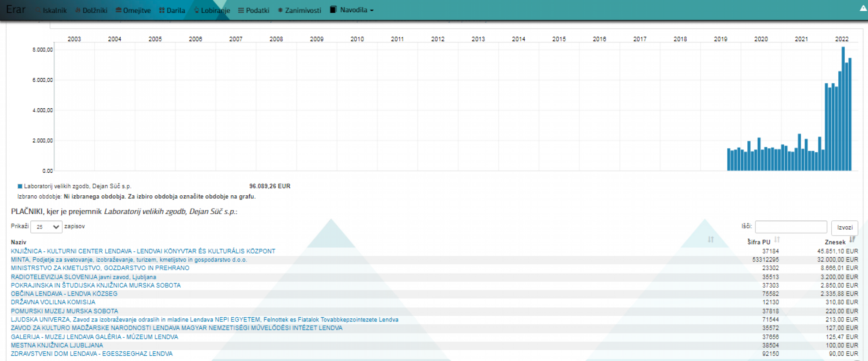Click the Izvozi export button
Screen dimensions: 868x361
pos(844,227)
